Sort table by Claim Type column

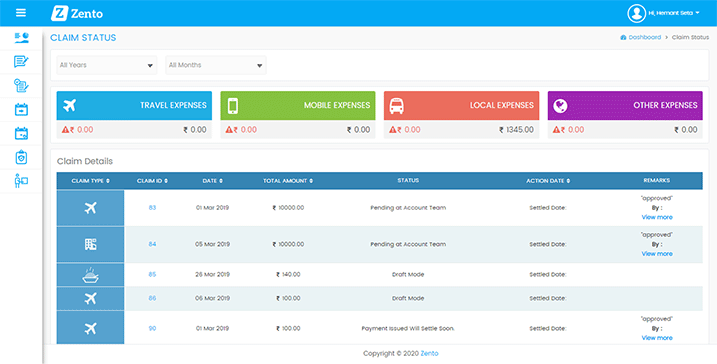(x=91, y=181)
